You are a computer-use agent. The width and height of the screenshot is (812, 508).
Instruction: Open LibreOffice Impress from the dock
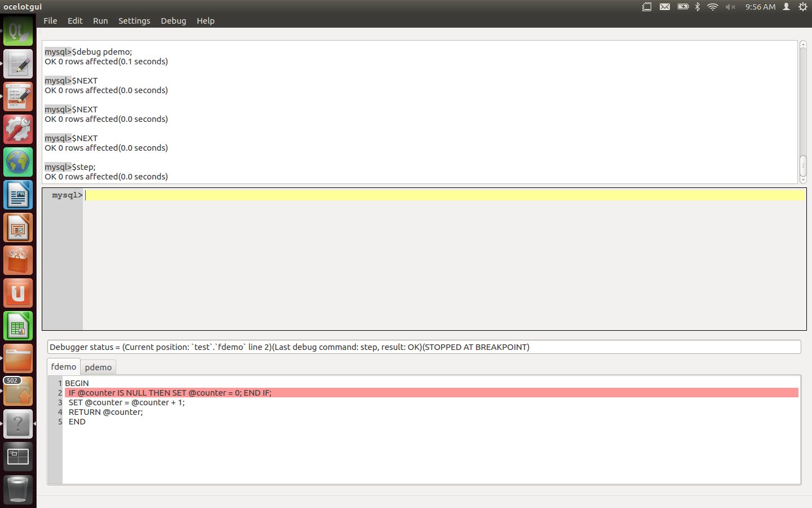(x=18, y=227)
